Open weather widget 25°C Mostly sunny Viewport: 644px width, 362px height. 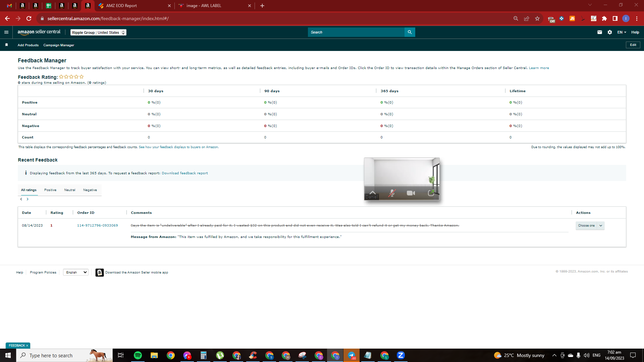[519, 355]
